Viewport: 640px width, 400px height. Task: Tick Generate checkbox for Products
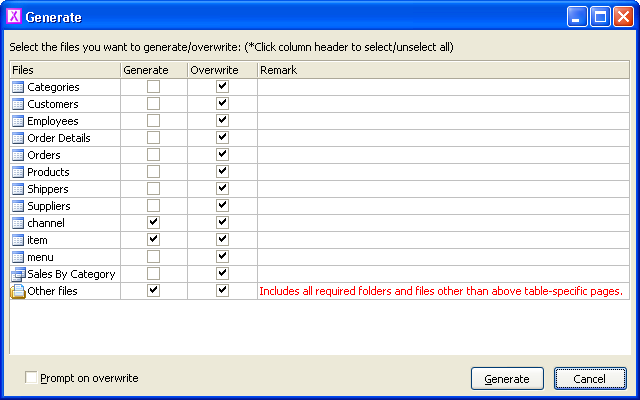pos(153,172)
